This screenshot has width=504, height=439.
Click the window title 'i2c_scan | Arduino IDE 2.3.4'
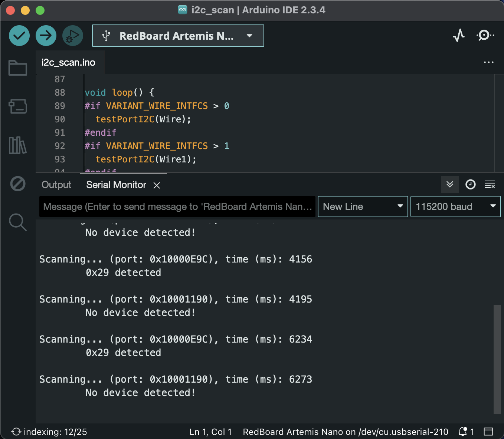click(x=258, y=10)
